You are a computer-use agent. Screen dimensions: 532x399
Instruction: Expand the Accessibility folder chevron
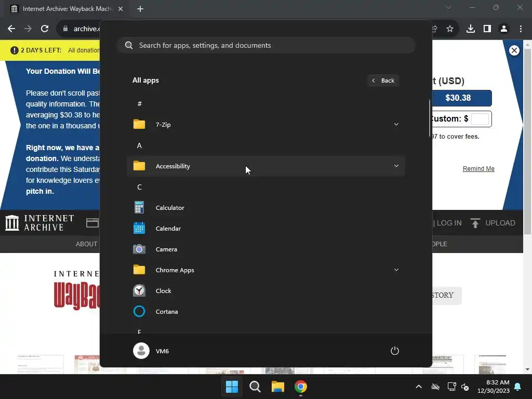[x=396, y=166]
